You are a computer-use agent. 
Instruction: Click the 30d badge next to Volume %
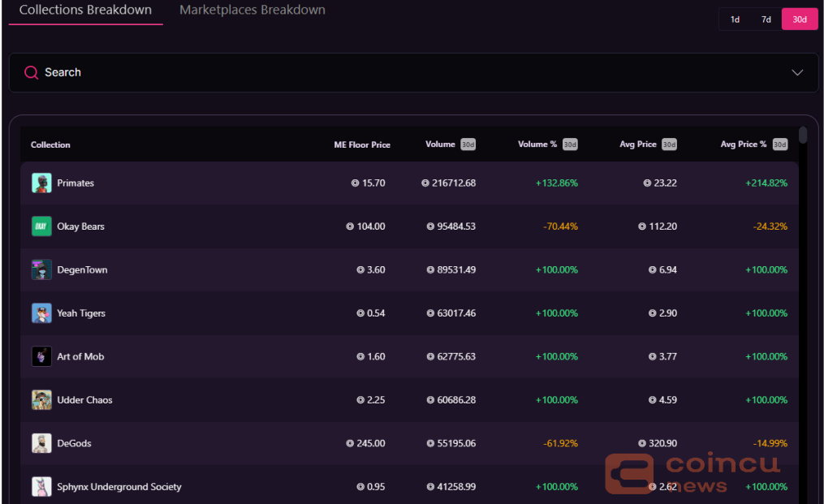tap(570, 144)
